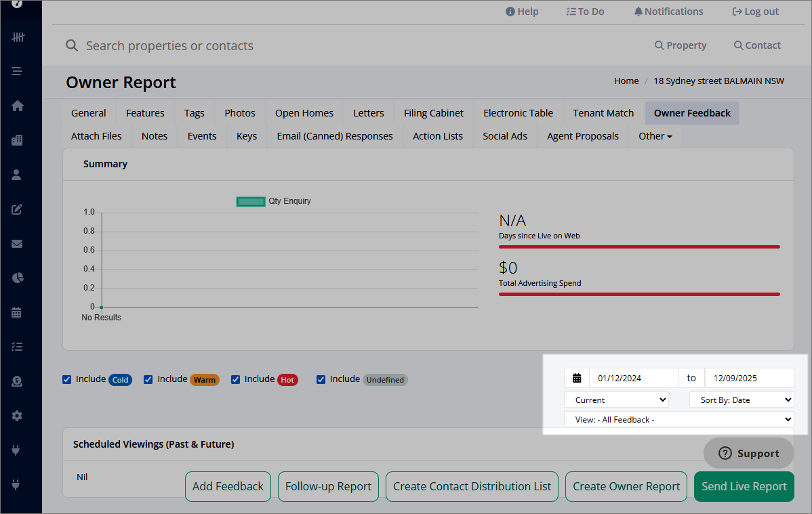Open the pie chart reports icon
812x514 pixels.
coord(18,278)
